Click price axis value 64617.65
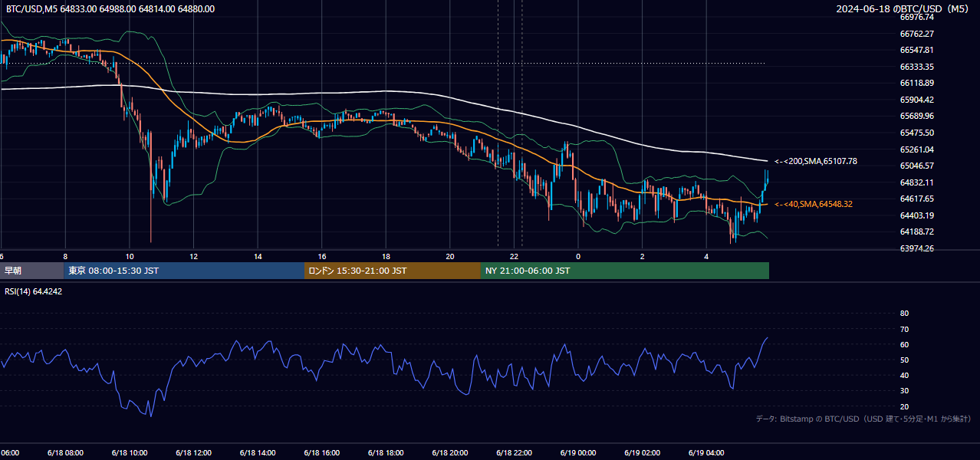 tap(917, 199)
